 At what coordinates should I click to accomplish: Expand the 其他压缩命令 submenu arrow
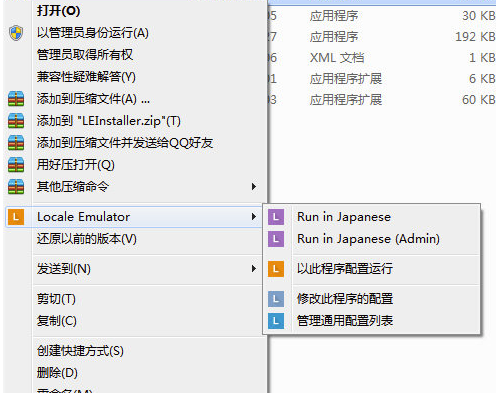pyautogui.click(x=254, y=187)
